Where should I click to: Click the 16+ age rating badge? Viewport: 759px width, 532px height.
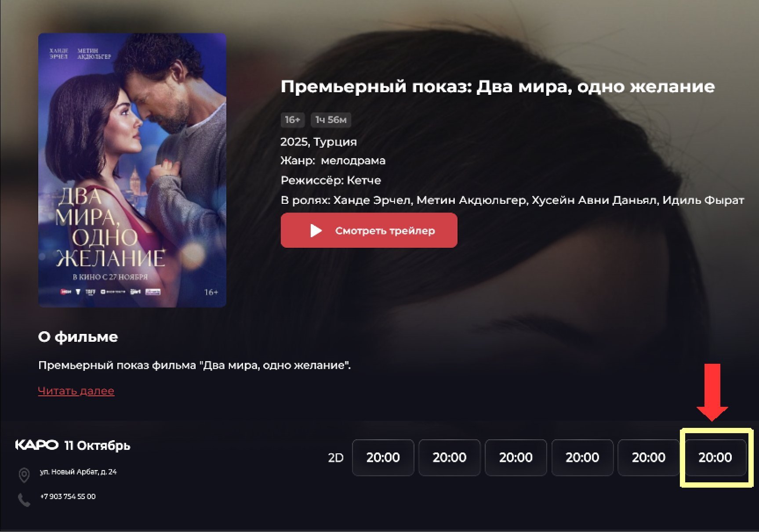coord(292,119)
